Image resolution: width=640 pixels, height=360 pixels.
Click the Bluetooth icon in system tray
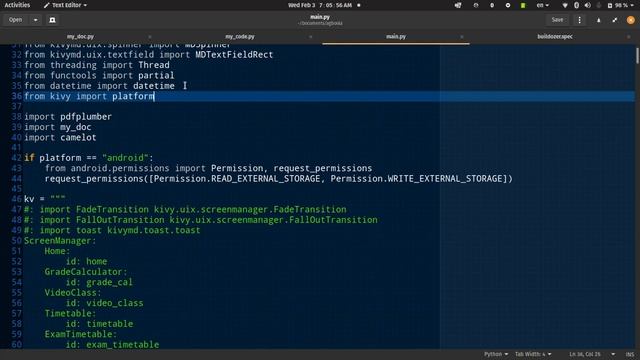[x=576, y=5]
